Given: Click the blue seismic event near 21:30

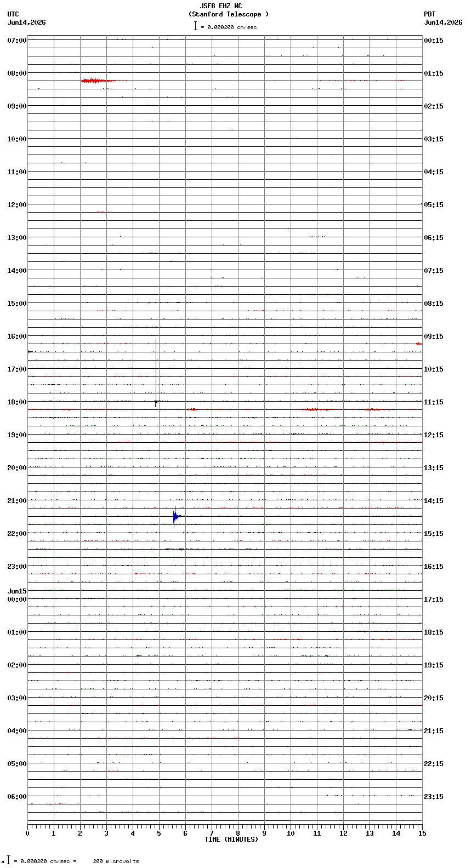Looking at the screenshot, I should (177, 516).
